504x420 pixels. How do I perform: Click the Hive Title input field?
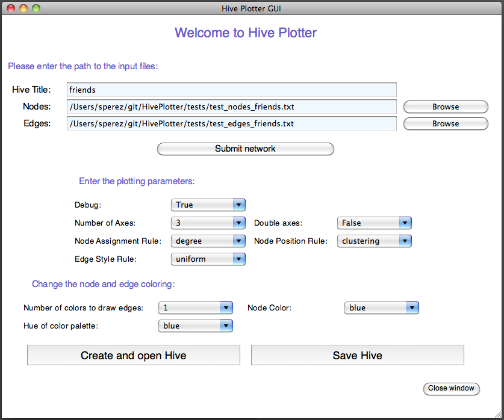tap(231, 90)
